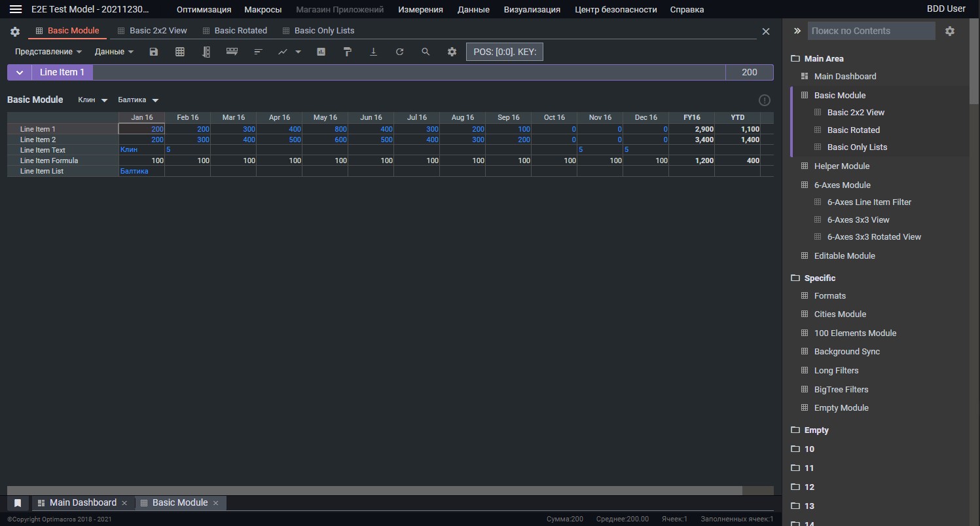Open the Справка menu
Viewport: 980px width, 526px height.
[x=687, y=9]
